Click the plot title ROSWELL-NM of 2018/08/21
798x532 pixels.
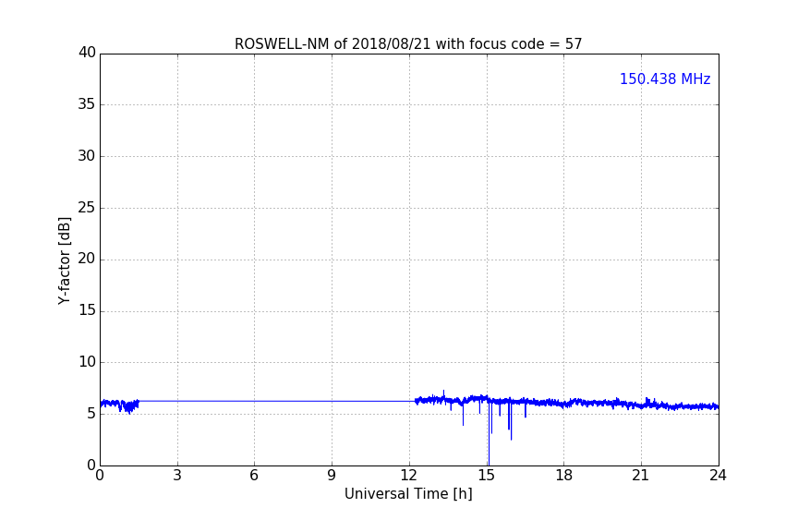pyautogui.click(x=408, y=44)
